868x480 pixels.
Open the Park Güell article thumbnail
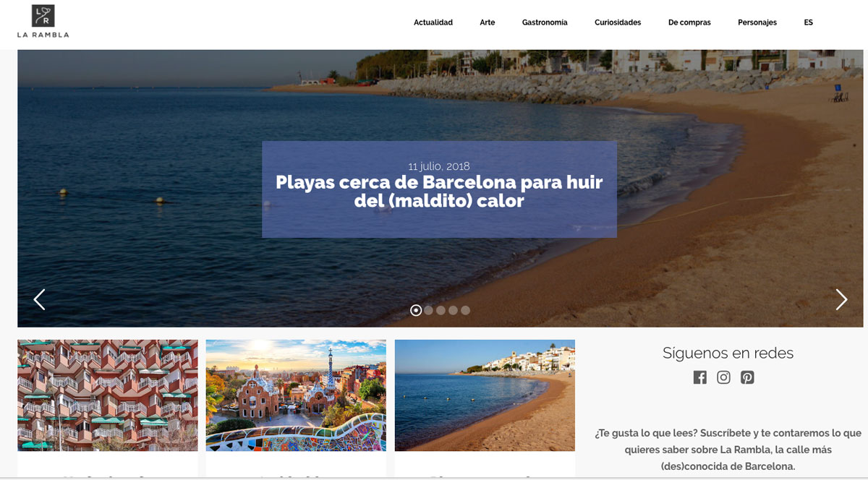[296, 395]
